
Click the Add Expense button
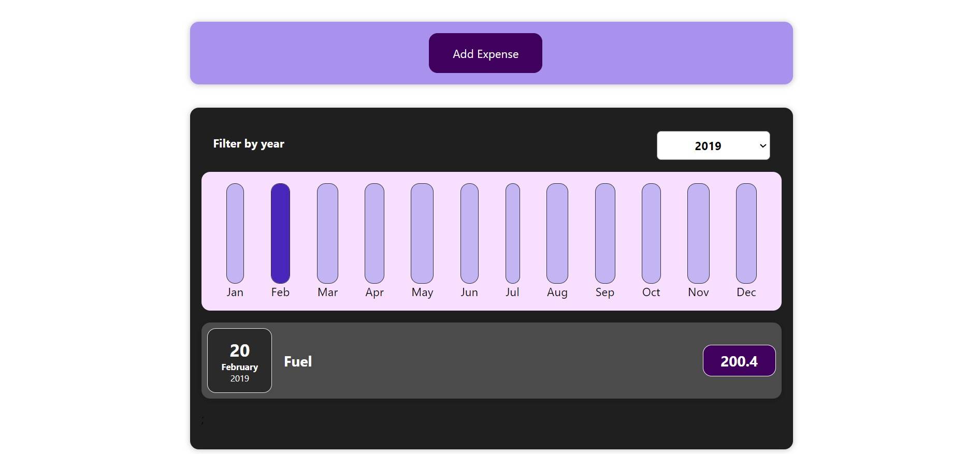point(485,53)
